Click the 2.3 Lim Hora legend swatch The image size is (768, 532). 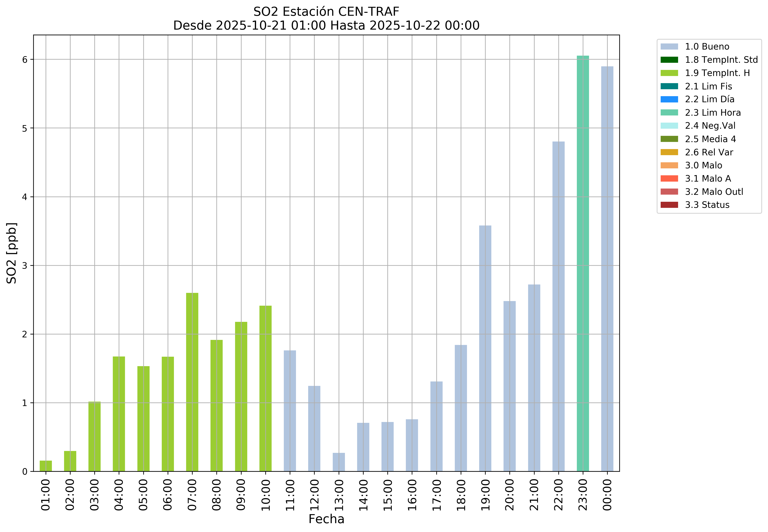click(669, 113)
